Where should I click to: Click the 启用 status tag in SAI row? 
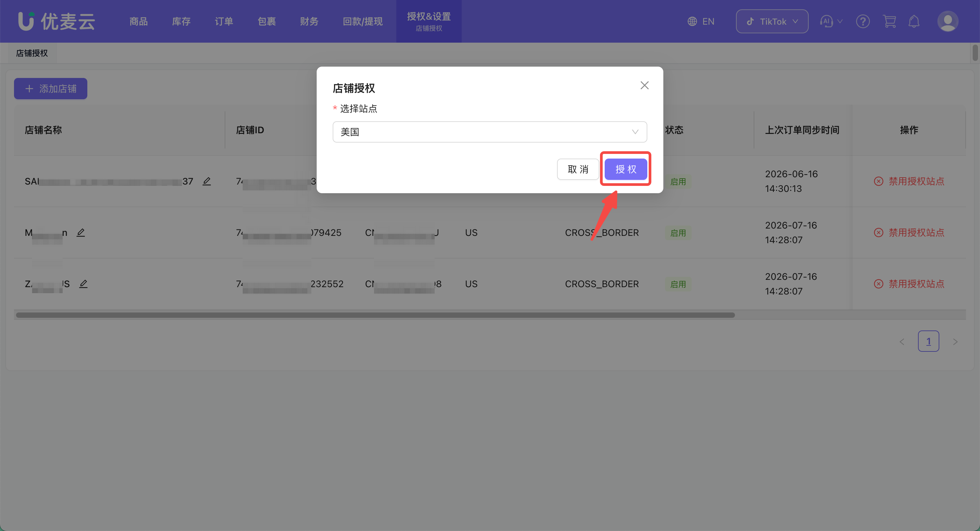678,182
